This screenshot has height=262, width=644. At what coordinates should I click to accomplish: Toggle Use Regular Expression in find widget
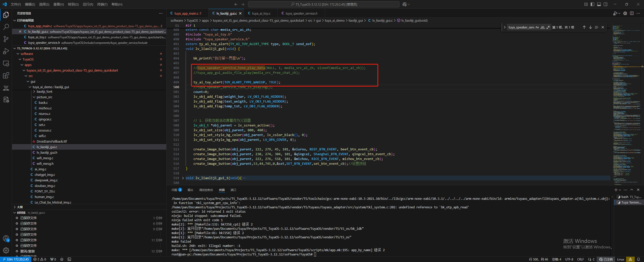[548, 27]
